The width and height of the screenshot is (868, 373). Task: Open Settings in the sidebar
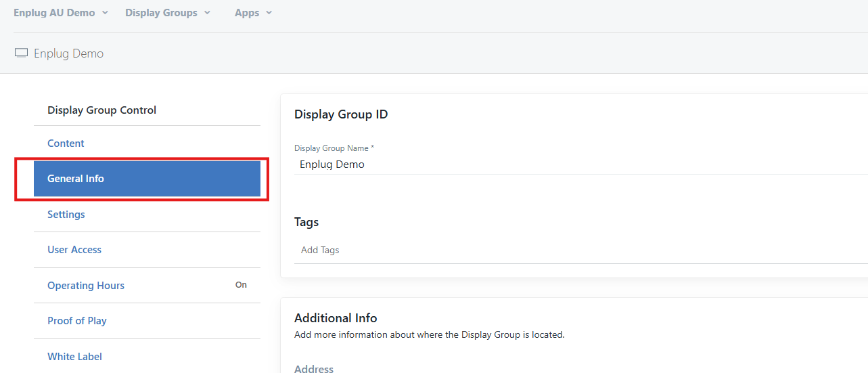(x=66, y=215)
